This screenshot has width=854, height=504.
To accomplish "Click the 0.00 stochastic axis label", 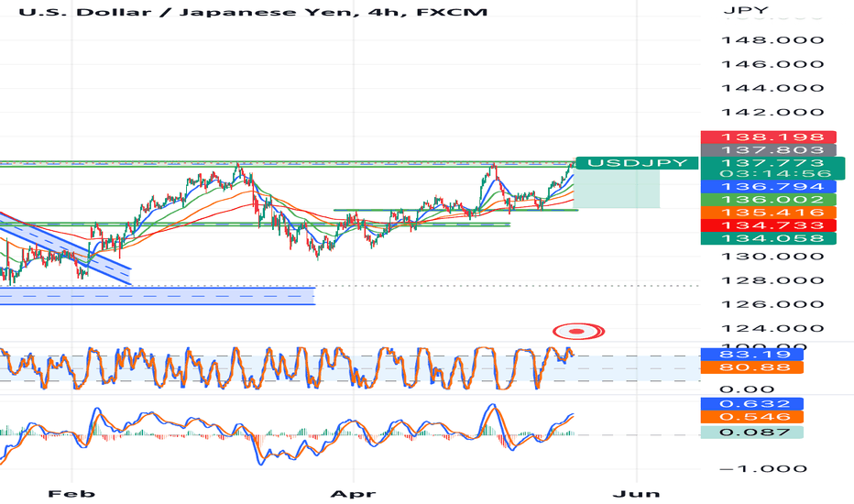I will 747,389.
